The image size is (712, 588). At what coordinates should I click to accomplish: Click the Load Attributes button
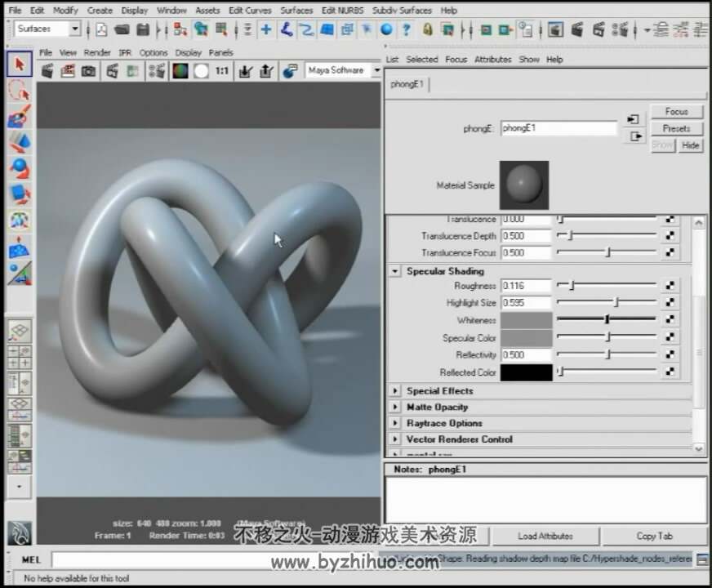pos(545,537)
